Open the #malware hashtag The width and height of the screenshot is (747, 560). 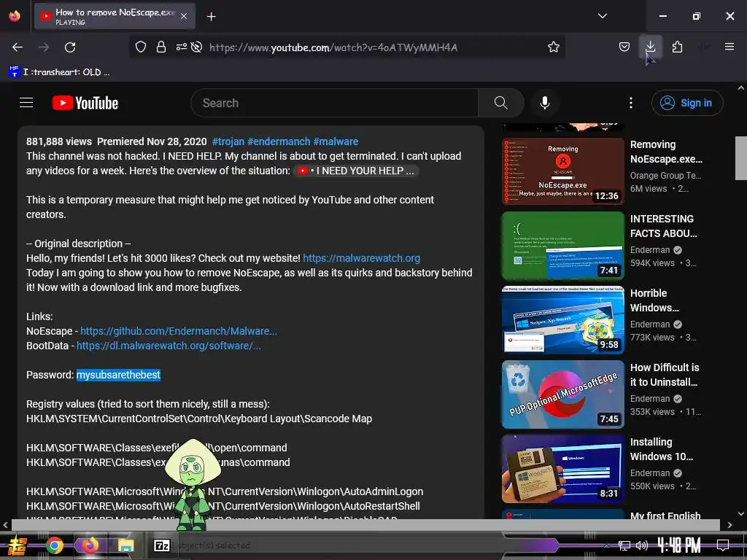point(336,141)
